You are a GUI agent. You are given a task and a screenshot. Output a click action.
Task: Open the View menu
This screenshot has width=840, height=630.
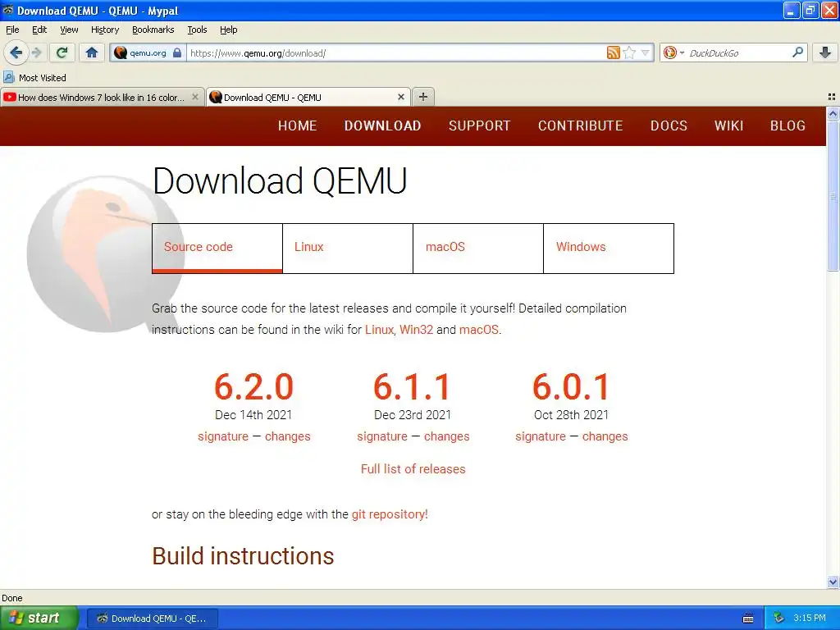(69, 30)
